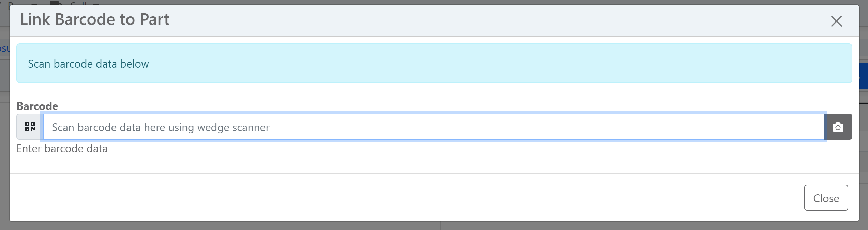Dismiss the dialog with the X icon

[836, 21]
